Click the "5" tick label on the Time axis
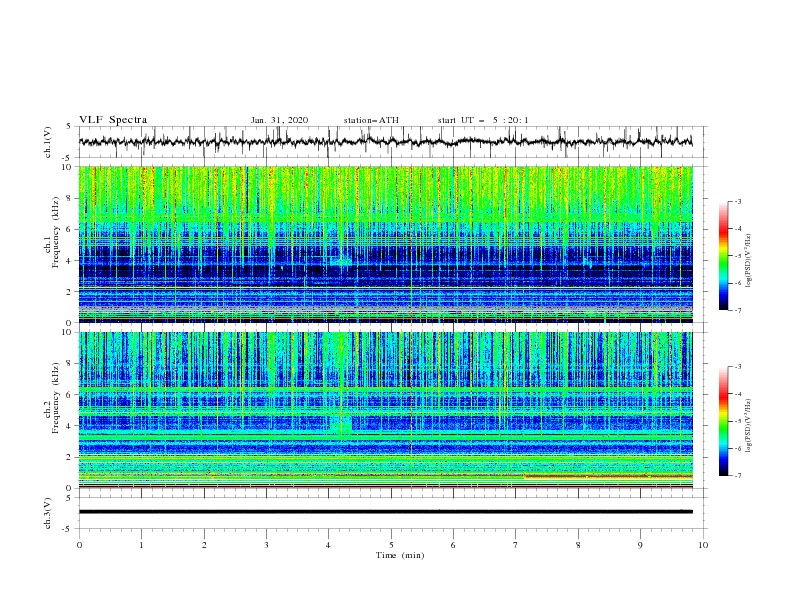The height and width of the screenshot is (612, 792). [x=391, y=545]
